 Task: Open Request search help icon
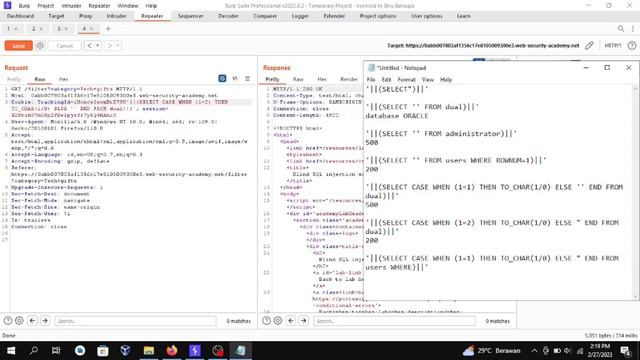click(8, 321)
